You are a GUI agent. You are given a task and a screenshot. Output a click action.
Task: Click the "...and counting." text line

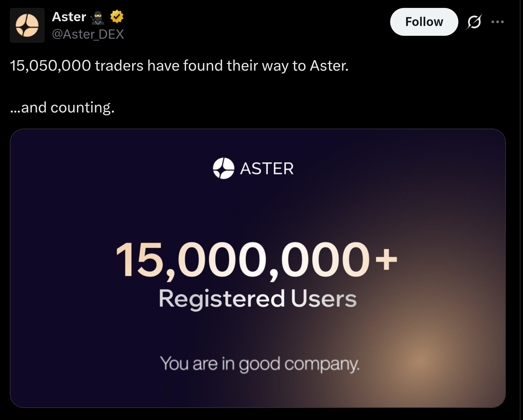62,108
